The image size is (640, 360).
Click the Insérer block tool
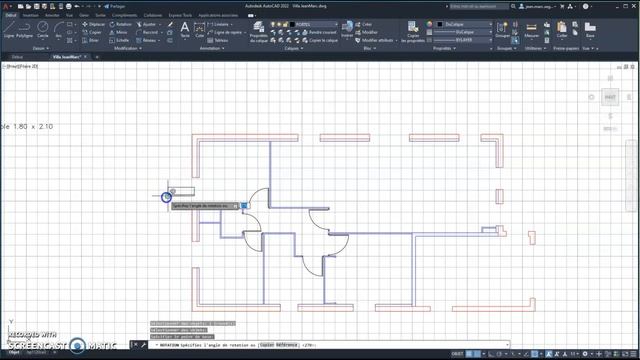pyautogui.click(x=347, y=29)
